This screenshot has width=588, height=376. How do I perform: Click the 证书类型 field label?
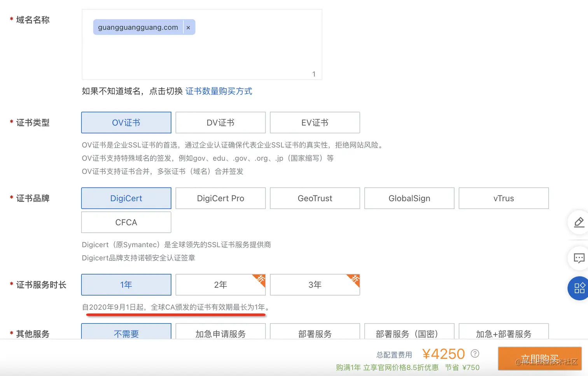point(33,123)
